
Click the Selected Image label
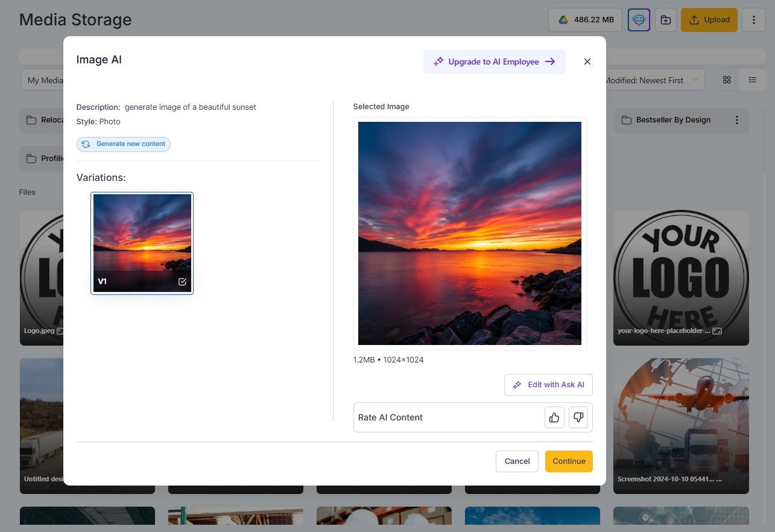(381, 107)
